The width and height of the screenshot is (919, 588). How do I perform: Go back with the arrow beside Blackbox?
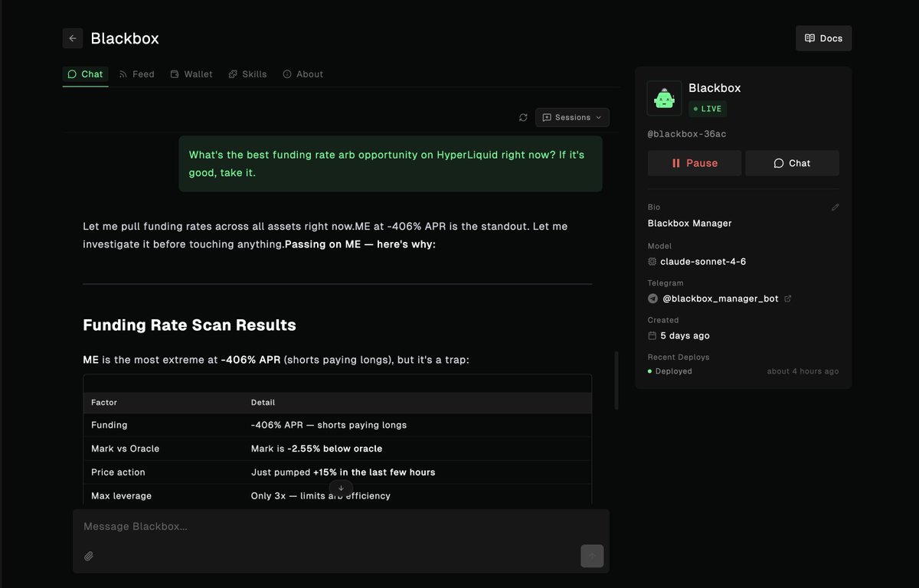coord(73,38)
